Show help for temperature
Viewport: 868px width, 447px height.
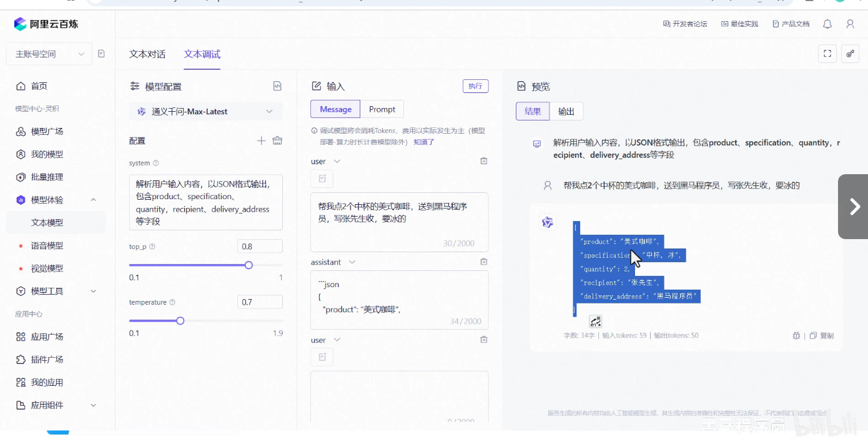(x=172, y=302)
